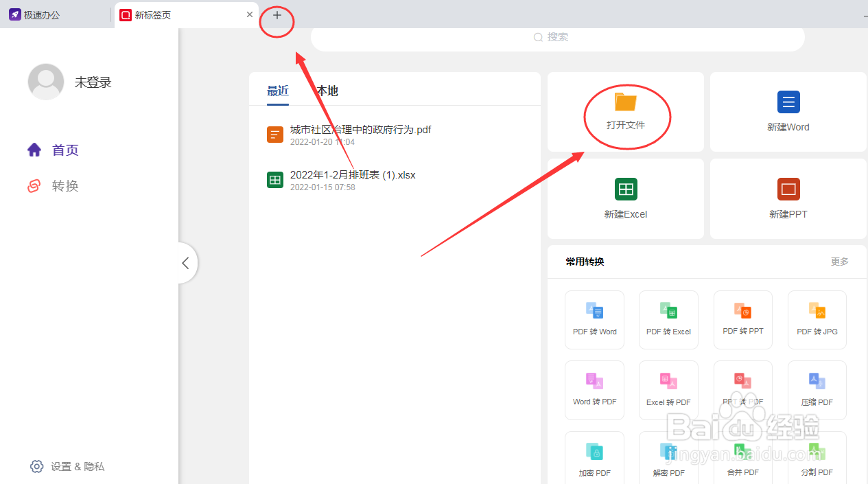Select the PDF 转 Word conversion tool

(x=594, y=320)
